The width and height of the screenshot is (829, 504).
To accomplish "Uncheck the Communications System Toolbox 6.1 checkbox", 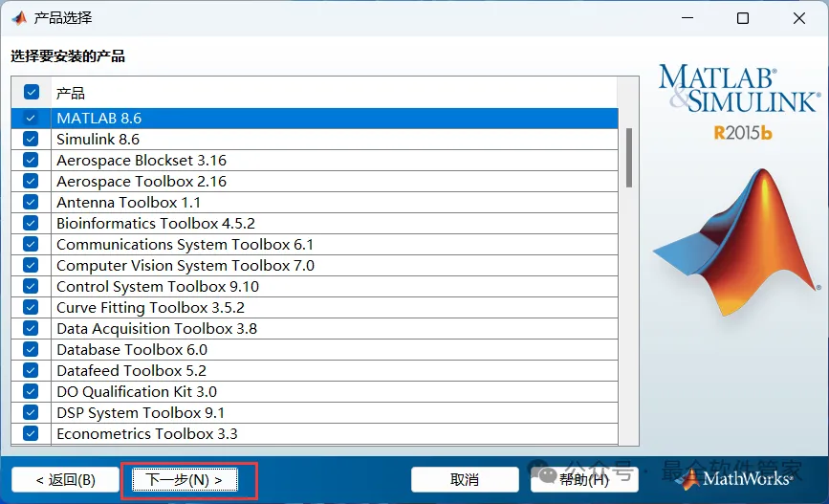I will pyautogui.click(x=31, y=244).
